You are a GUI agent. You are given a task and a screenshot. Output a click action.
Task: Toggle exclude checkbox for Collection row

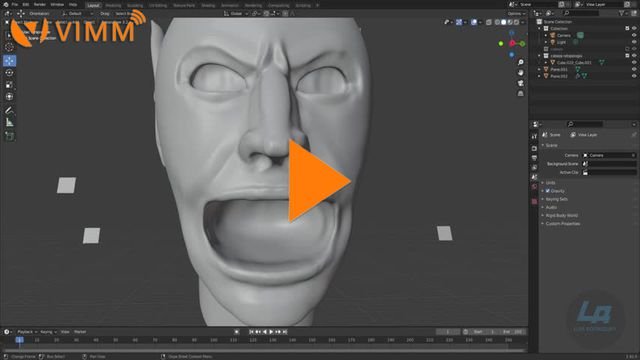coord(627,29)
